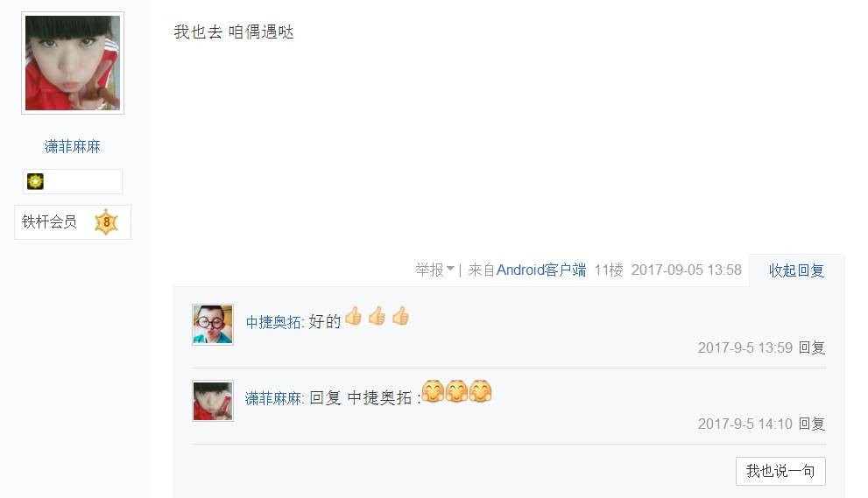Click the first smiling face emoji
The width and height of the screenshot is (868, 498).
click(x=433, y=391)
